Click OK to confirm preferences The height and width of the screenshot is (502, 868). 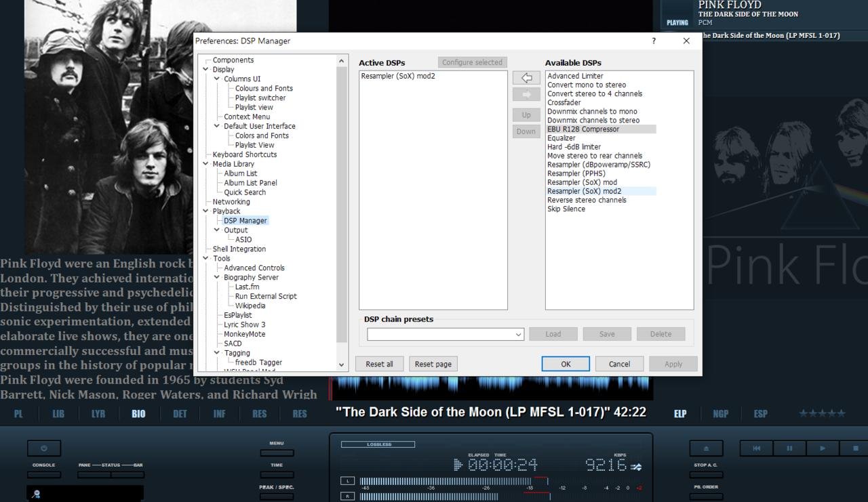[566, 364]
